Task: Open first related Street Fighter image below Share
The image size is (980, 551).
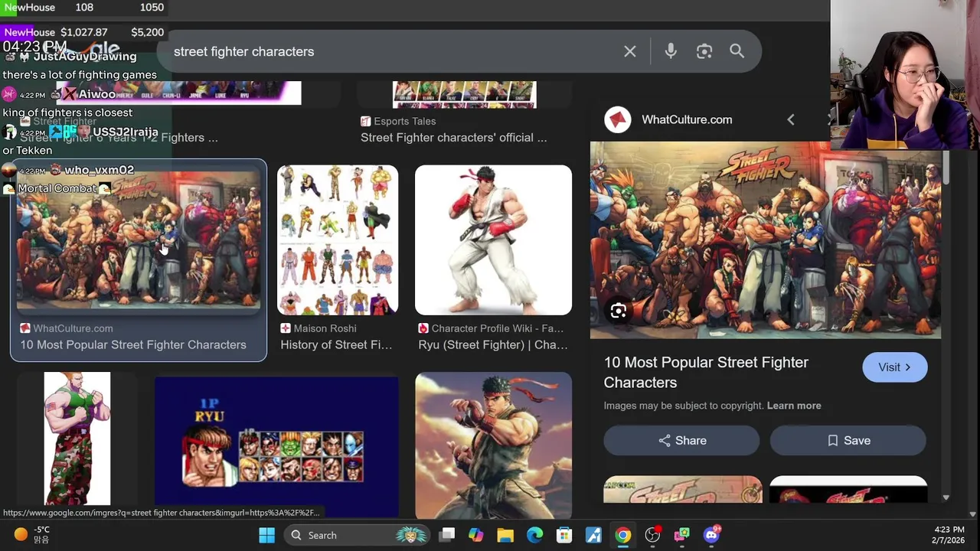Action: [683, 490]
